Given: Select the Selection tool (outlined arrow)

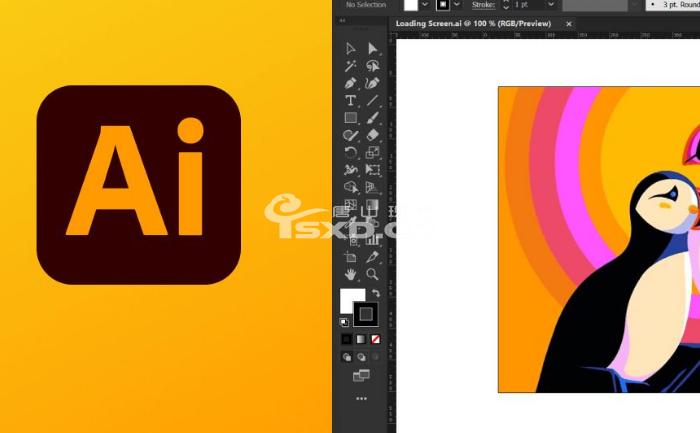Looking at the screenshot, I should [350, 49].
